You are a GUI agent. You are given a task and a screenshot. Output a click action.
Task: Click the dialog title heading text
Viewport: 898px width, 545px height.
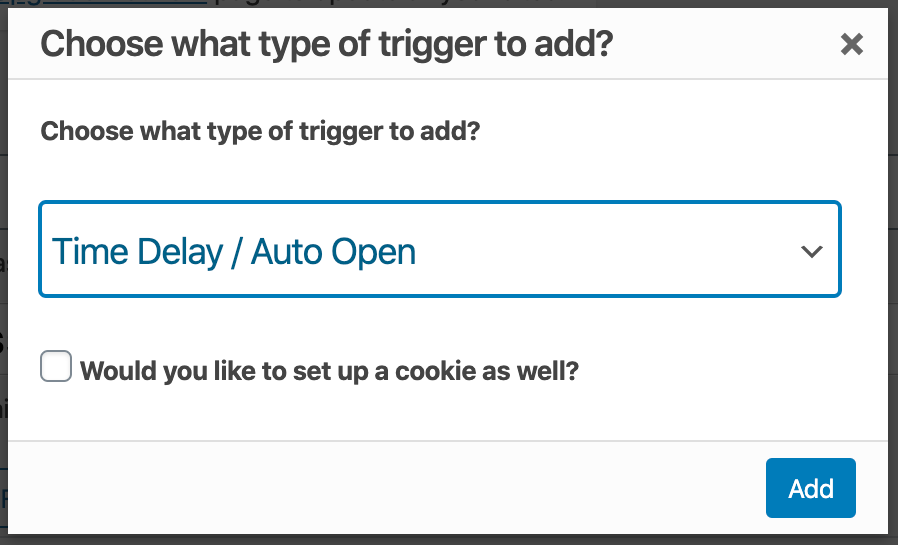[x=326, y=44]
